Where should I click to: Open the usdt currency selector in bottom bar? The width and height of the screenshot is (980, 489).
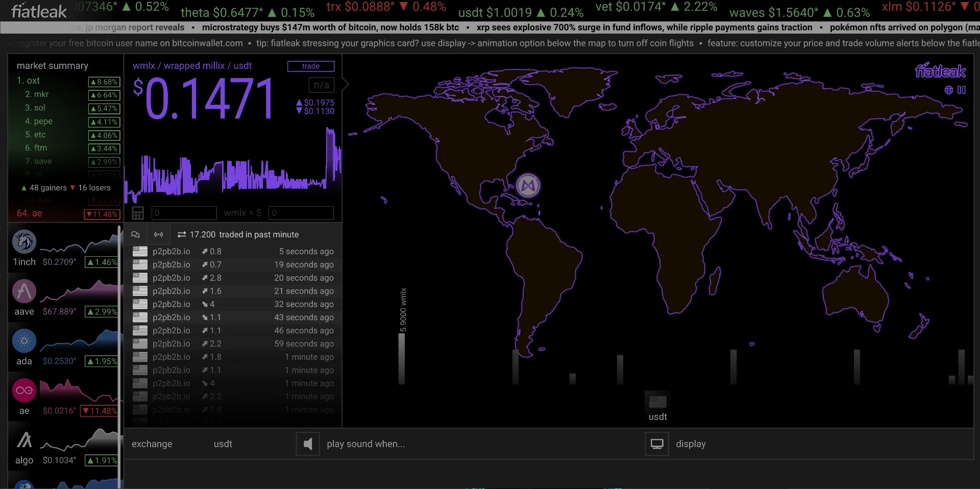click(x=223, y=444)
